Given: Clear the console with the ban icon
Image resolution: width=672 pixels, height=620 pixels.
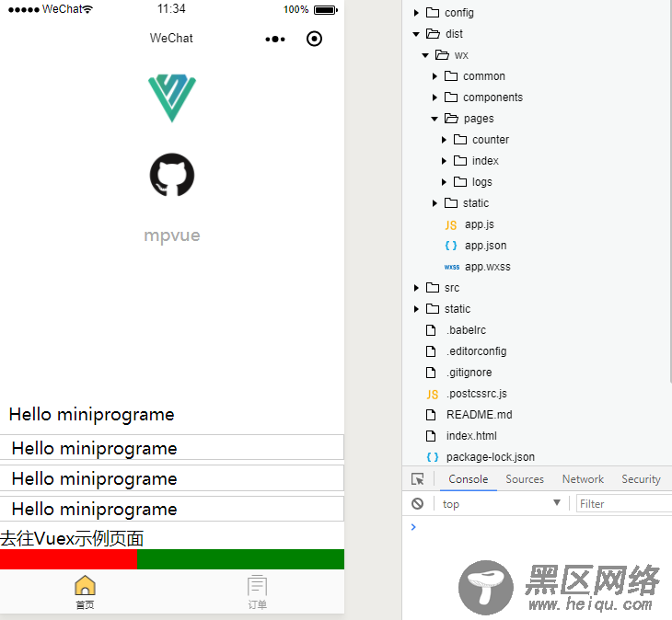Looking at the screenshot, I should click(x=417, y=503).
